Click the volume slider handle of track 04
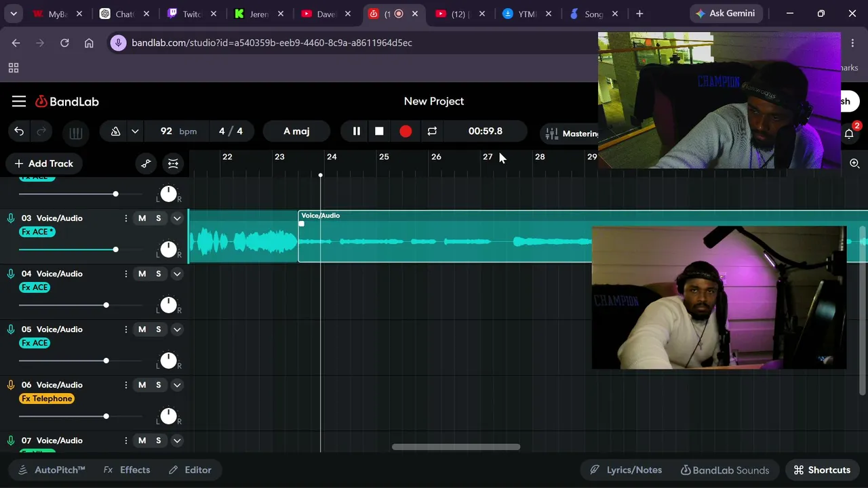The image size is (868, 488). [106, 305]
